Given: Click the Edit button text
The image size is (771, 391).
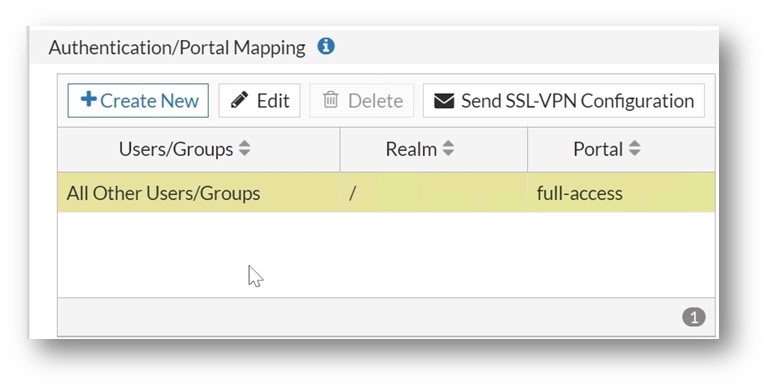Looking at the screenshot, I should (x=273, y=101).
